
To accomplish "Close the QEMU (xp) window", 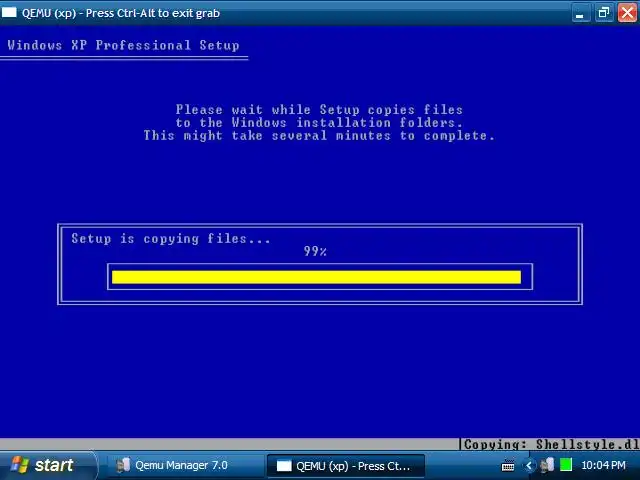I will [x=627, y=13].
